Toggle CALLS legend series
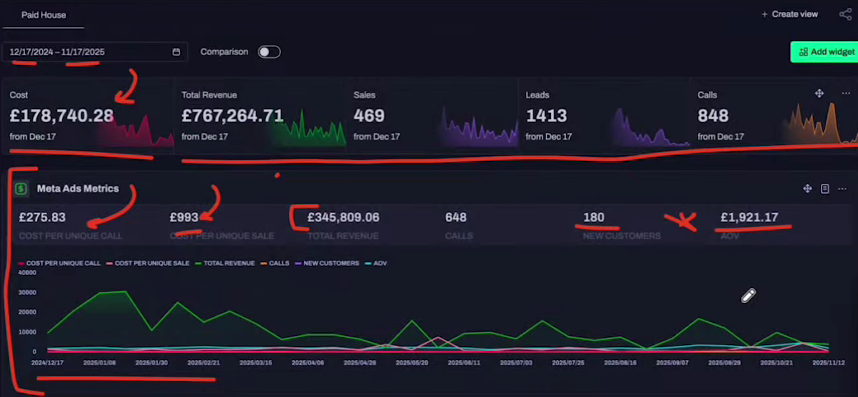This screenshot has height=397, width=858. click(275, 263)
